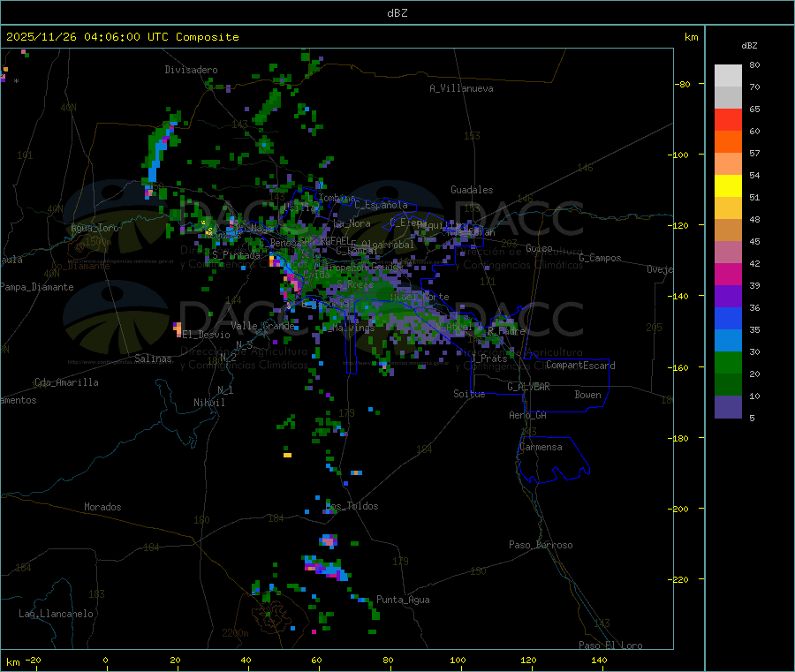
Task: Click the Aero_GA map label
Action: (x=528, y=415)
